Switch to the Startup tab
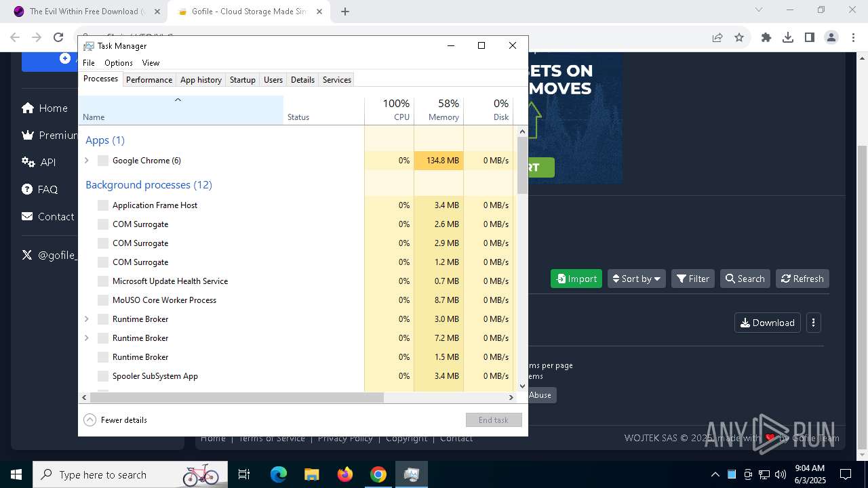868x488 pixels. pos(243,80)
